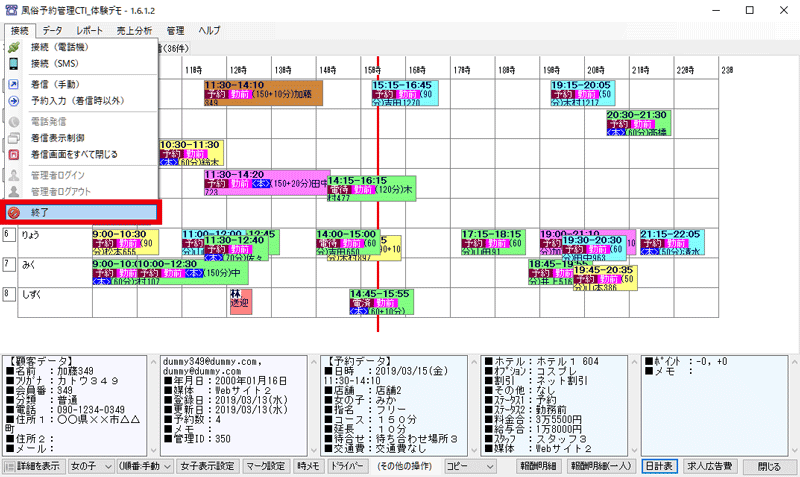Open the 女の子 dropdown
The image size is (800, 477).
[x=87, y=466]
